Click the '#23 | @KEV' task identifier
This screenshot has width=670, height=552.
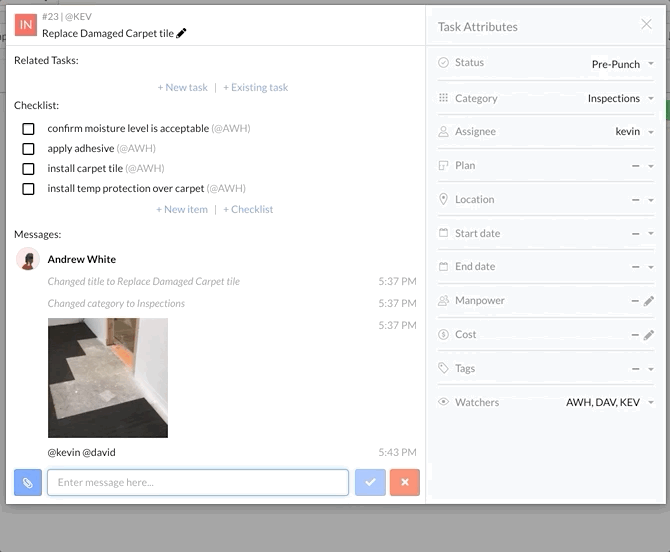(x=67, y=17)
